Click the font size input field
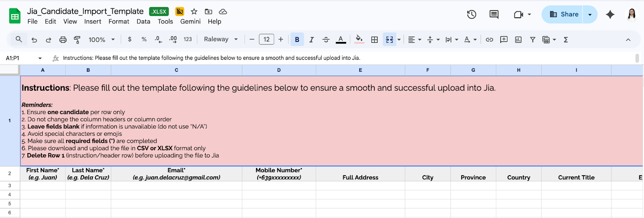Screen dimensions: 644x218 click(x=266, y=39)
